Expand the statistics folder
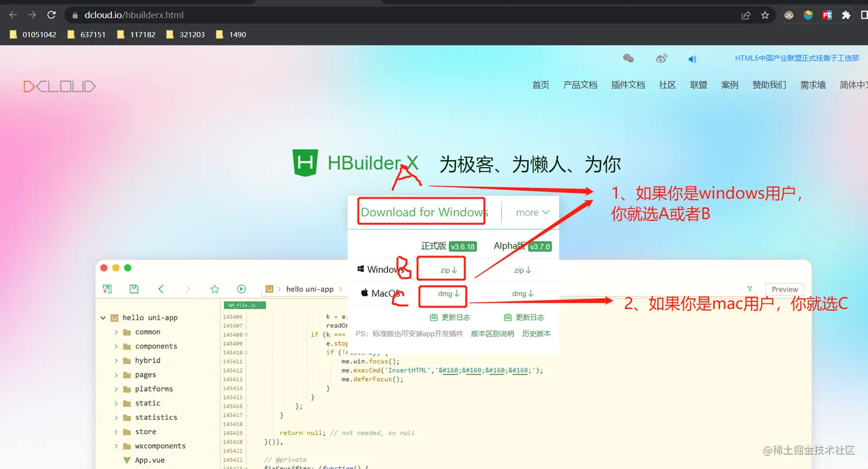The height and width of the screenshot is (469, 868). pyautogui.click(x=116, y=417)
